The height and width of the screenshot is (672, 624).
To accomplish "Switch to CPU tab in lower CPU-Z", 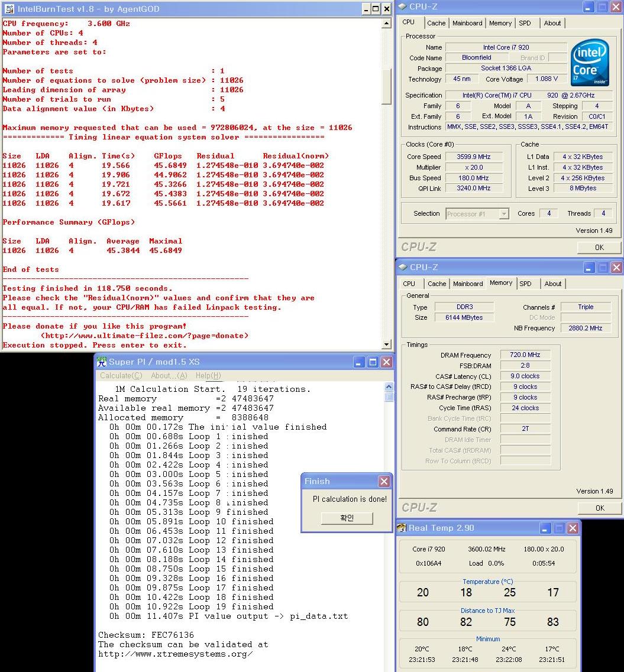I will click(409, 284).
